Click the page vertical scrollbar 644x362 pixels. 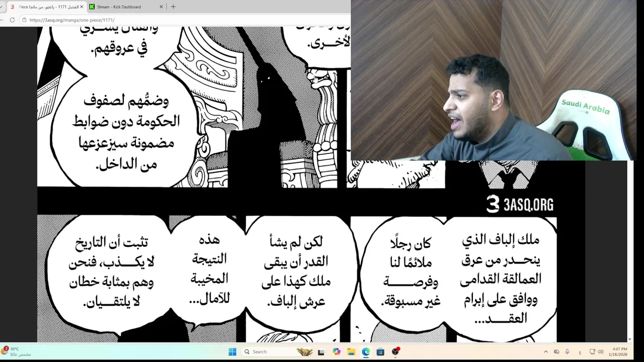[629, 248]
